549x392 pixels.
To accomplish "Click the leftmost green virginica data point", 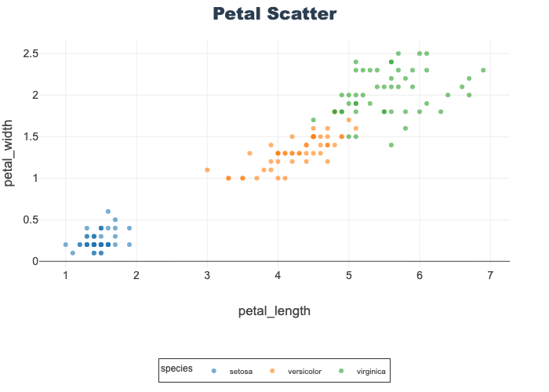I will pos(313,120).
